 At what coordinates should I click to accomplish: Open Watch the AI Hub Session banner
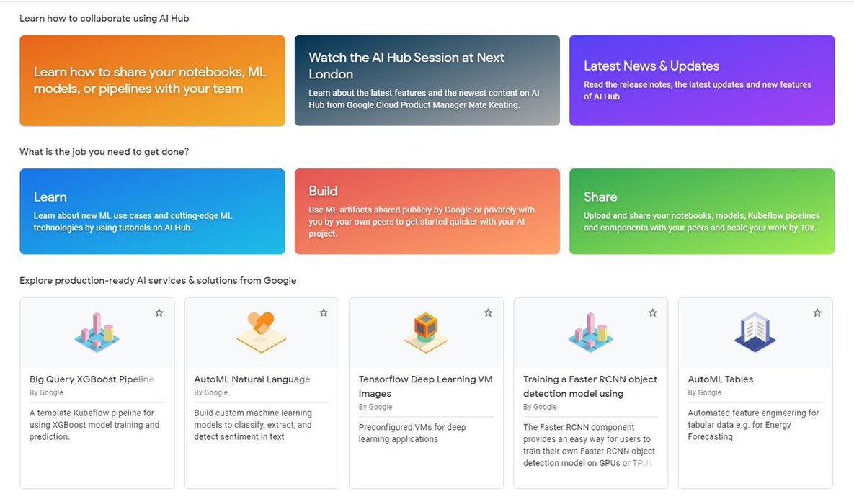427,81
